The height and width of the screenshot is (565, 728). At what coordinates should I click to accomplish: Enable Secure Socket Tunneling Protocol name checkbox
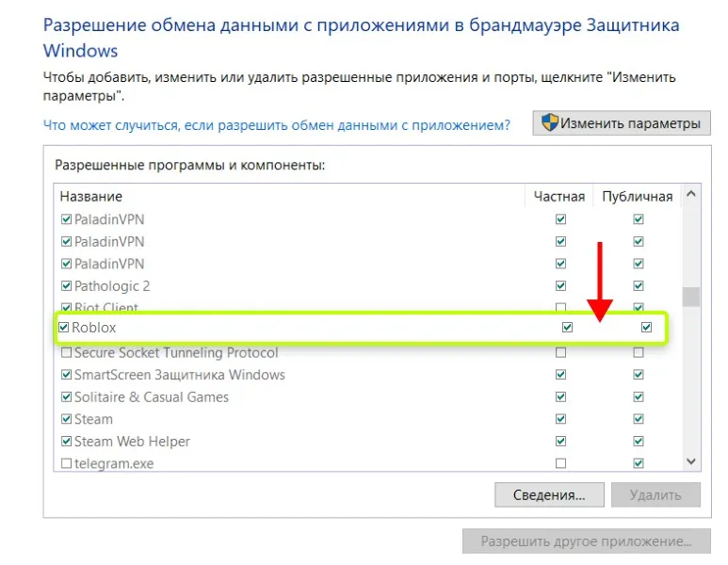click(66, 353)
